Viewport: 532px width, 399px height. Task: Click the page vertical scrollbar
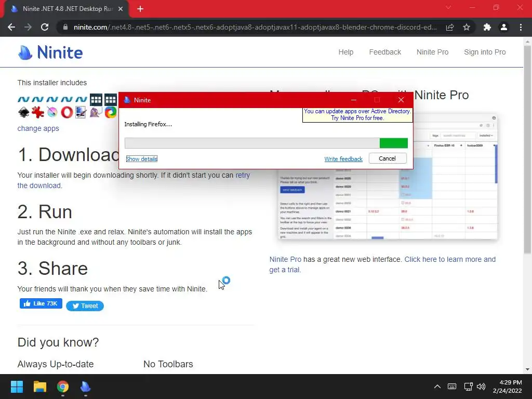(527, 149)
